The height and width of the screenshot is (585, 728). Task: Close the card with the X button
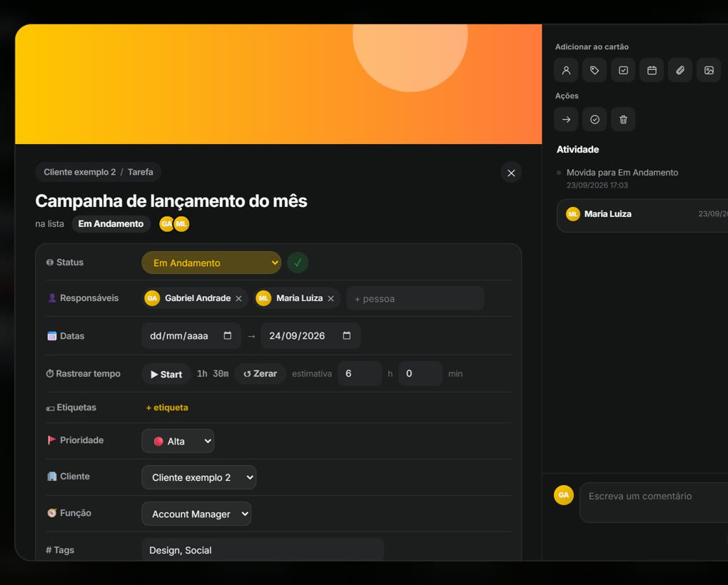coord(511,173)
